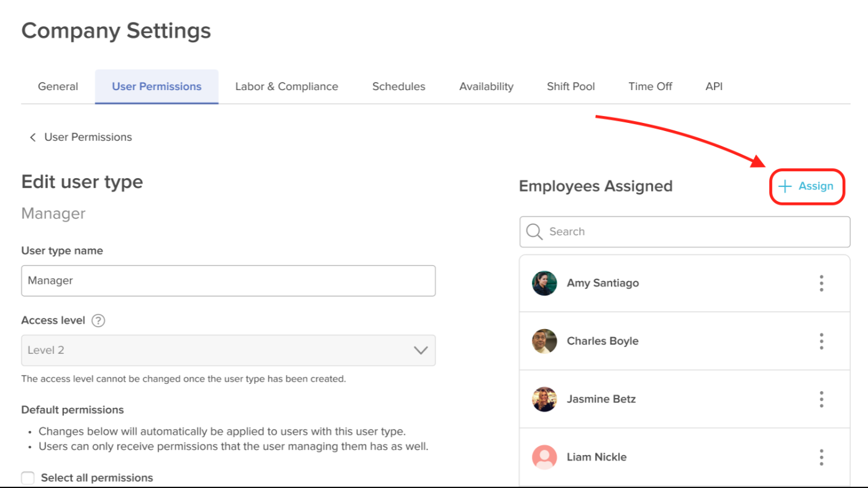
Task: Click the Access level help icon
Action: click(x=98, y=321)
